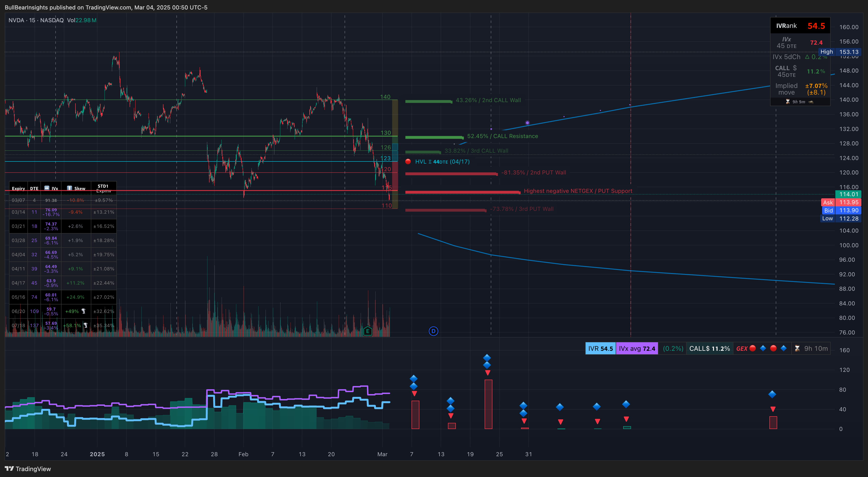
Task: Click the ±22.44% expected move cell
Action: (x=104, y=283)
